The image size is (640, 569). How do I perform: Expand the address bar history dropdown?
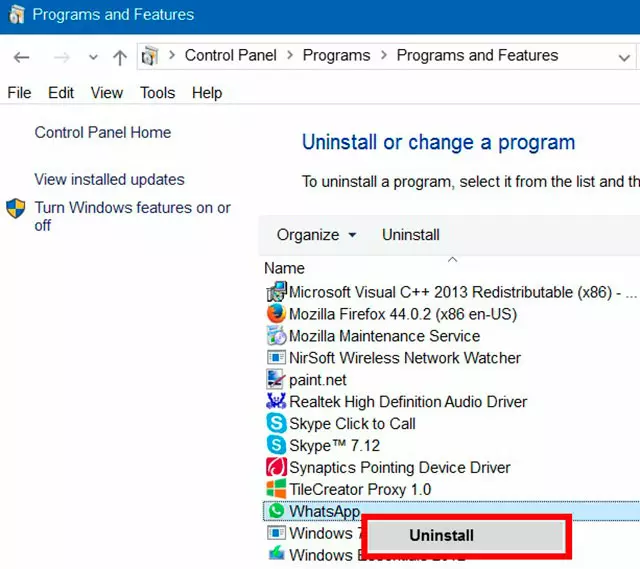[x=624, y=58]
